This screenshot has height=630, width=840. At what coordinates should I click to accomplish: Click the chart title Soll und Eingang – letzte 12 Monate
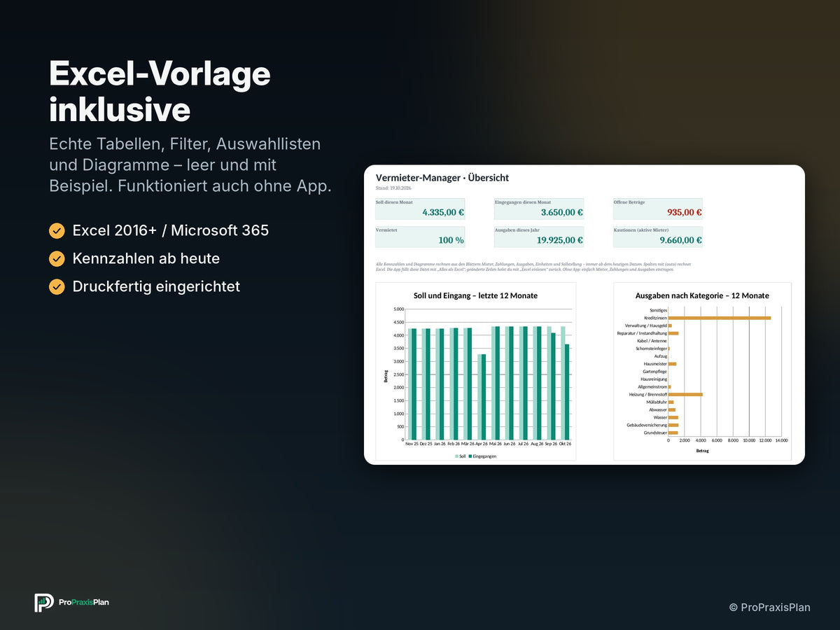click(x=476, y=295)
